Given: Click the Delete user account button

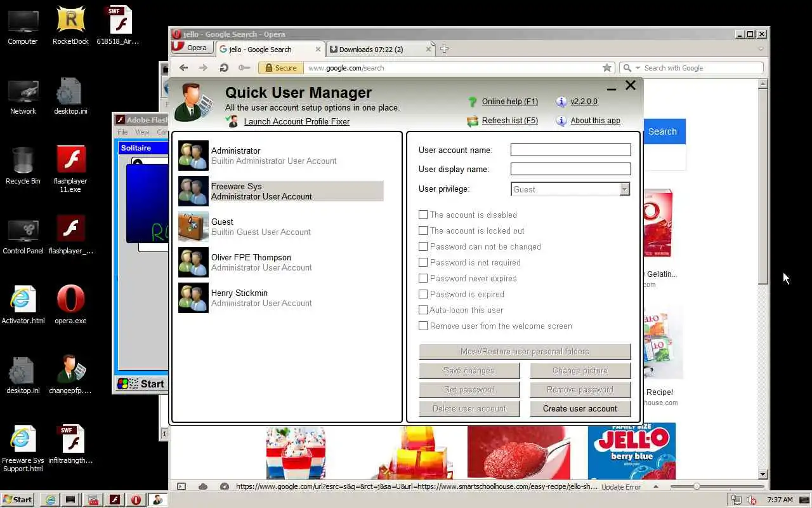Looking at the screenshot, I should click(x=469, y=409).
